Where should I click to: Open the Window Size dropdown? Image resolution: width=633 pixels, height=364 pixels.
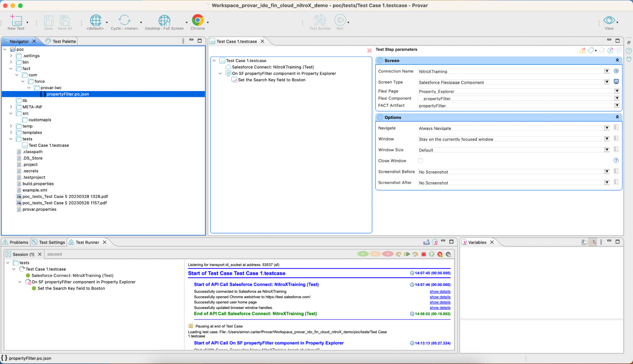607,150
